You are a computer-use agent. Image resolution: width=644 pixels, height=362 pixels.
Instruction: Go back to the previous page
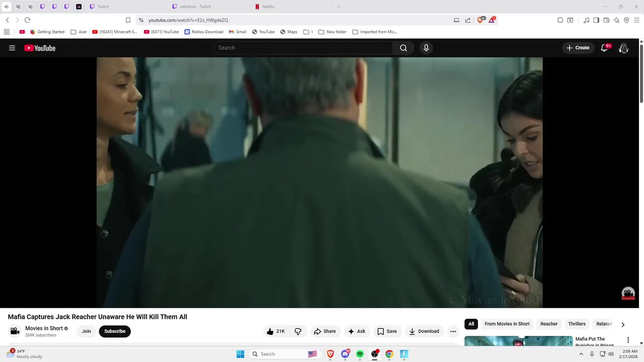tap(7, 20)
